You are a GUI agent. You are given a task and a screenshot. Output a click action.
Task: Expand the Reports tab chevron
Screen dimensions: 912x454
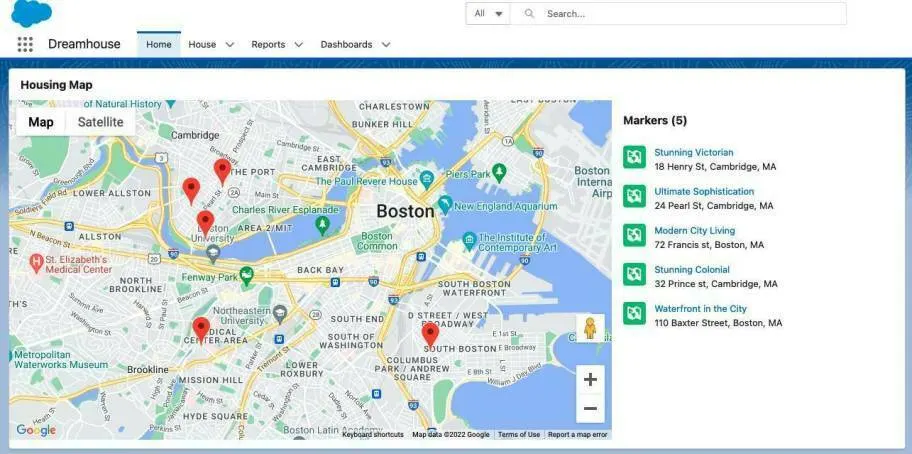(298, 45)
